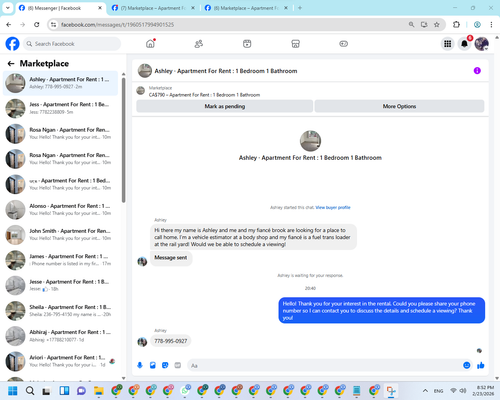Open the Marketplace storefront icon
The image size is (500, 400).
coord(295,44)
